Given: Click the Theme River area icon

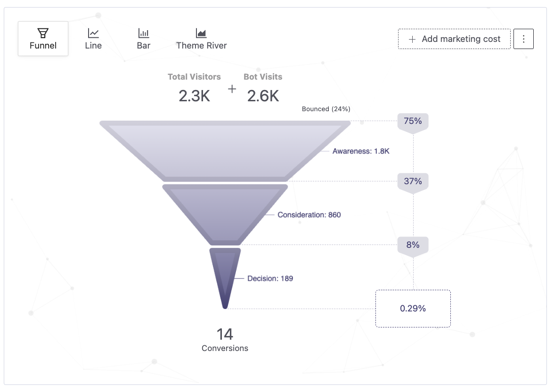Looking at the screenshot, I should click(x=201, y=33).
